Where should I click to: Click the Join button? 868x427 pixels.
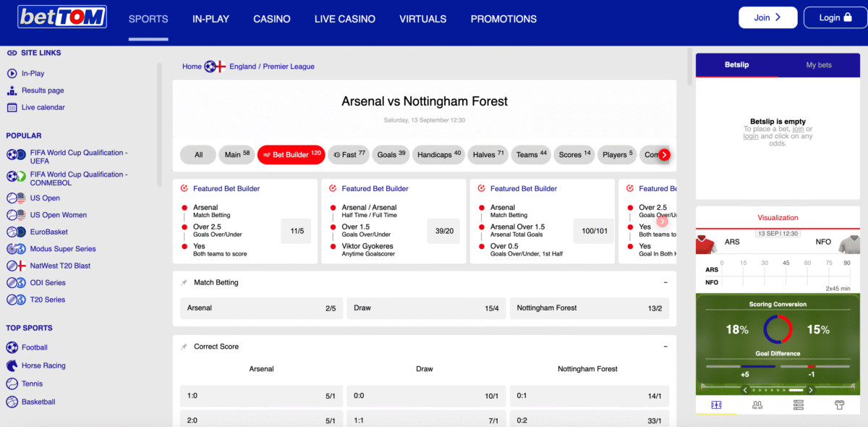pyautogui.click(x=767, y=17)
